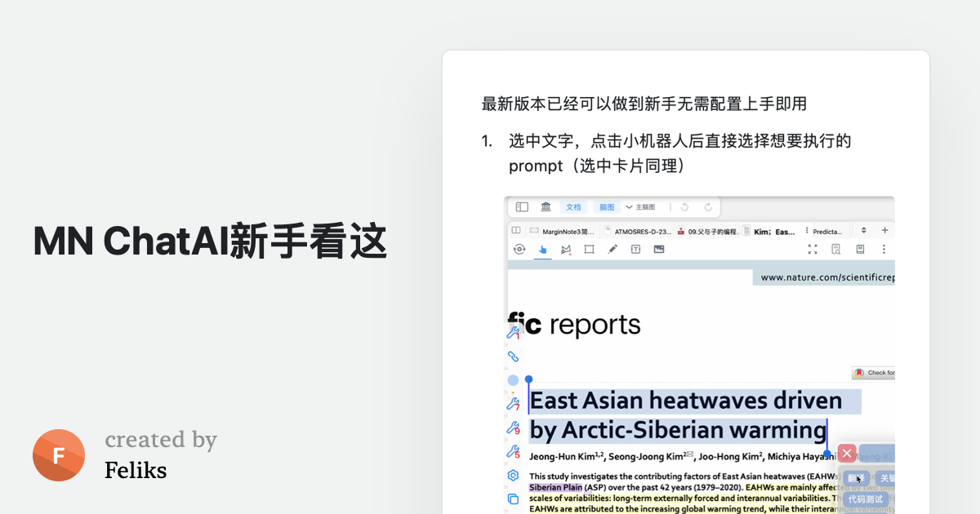Open the tab sorter chevrons near the plus
Screen dimensions: 980x514
[864, 229]
